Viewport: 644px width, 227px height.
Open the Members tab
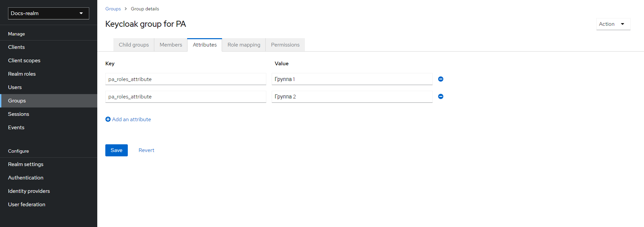pos(171,45)
